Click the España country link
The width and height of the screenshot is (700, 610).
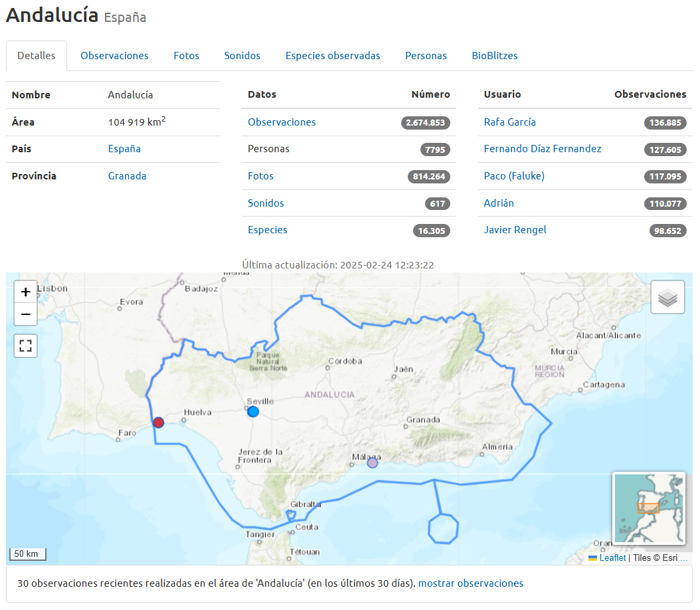pos(124,149)
